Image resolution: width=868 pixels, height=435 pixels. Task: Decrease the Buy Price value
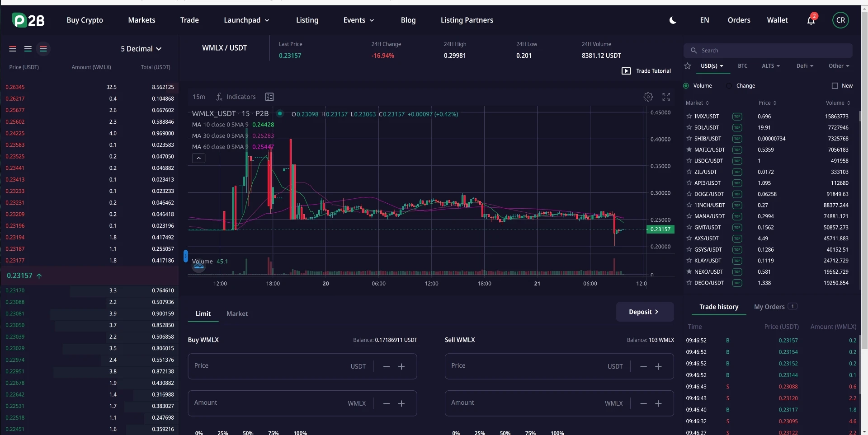click(387, 366)
